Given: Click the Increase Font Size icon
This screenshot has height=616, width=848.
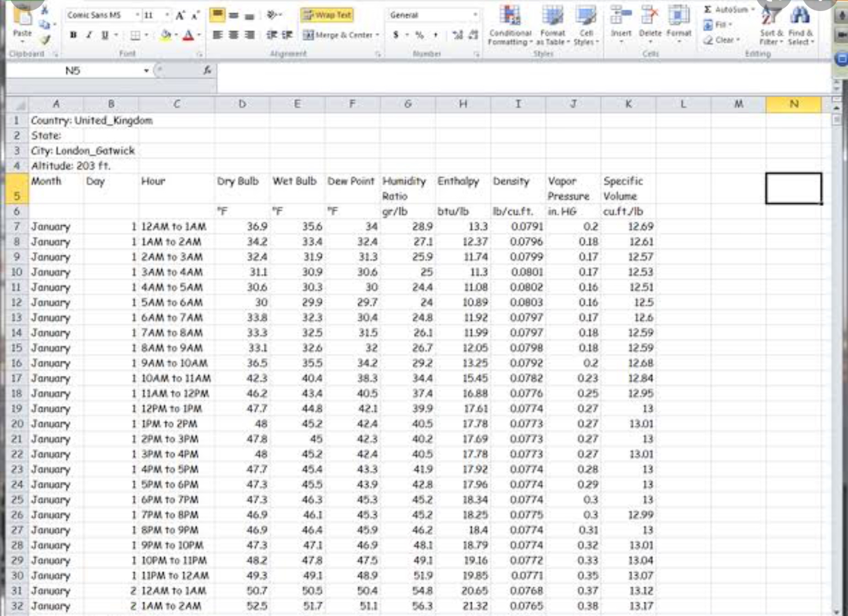Looking at the screenshot, I should (x=180, y=15).
